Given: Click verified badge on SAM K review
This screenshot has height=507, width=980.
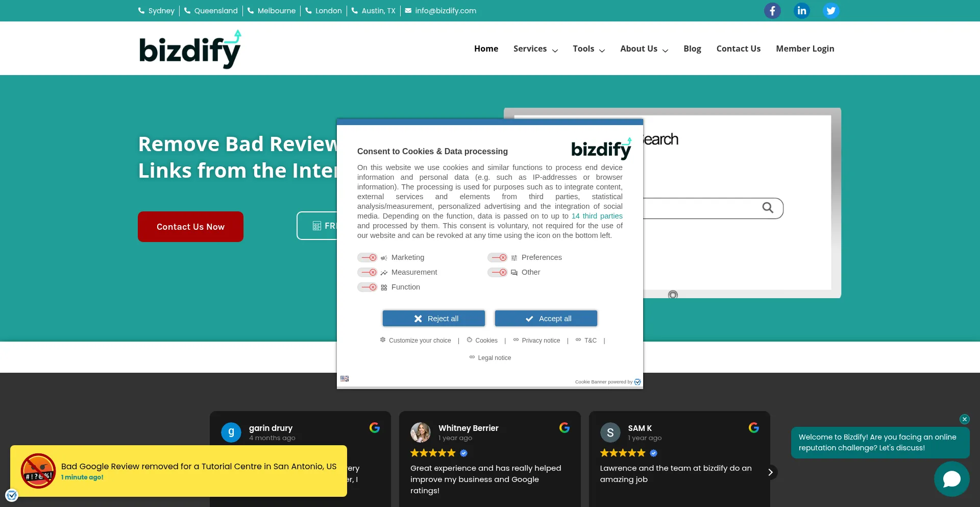Looking at the screenshot, I should [653, 453].
